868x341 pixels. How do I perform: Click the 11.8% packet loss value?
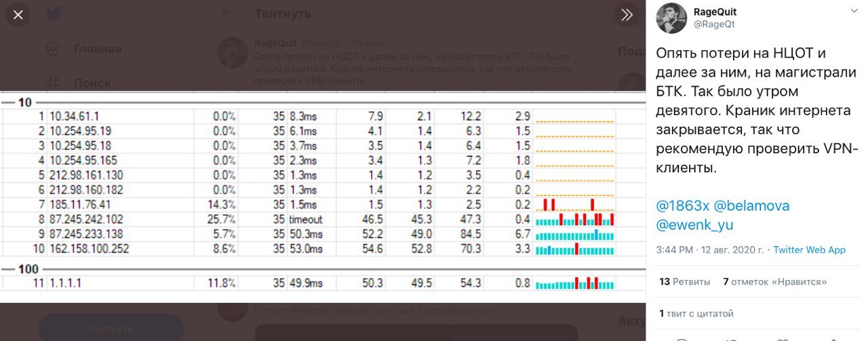222,283
